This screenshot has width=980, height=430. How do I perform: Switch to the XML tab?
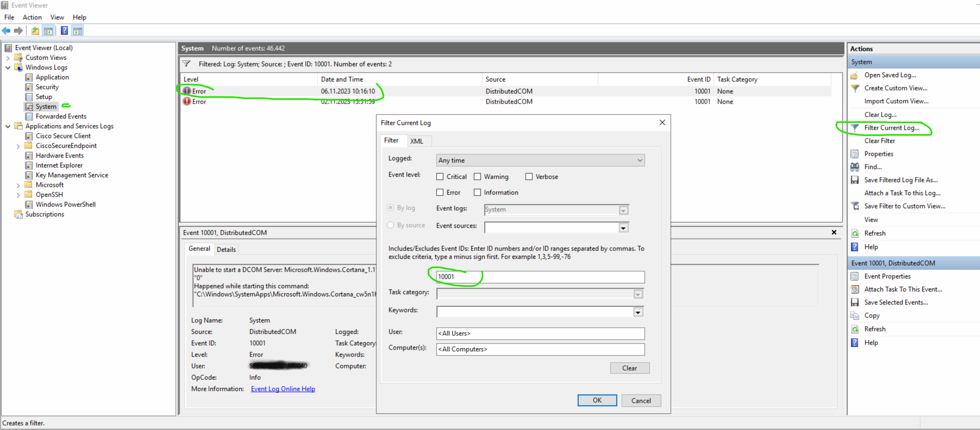click(x=416, y=141)
